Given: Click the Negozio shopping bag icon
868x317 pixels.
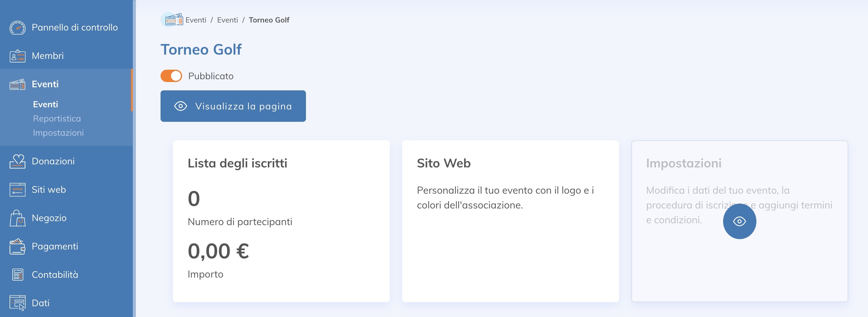Looking at the screenshot, I should pyautogui.click(x=18, y=218).
